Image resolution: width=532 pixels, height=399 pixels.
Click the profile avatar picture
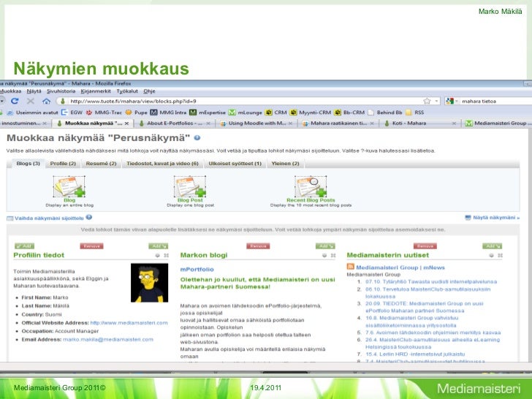point(149,283)
